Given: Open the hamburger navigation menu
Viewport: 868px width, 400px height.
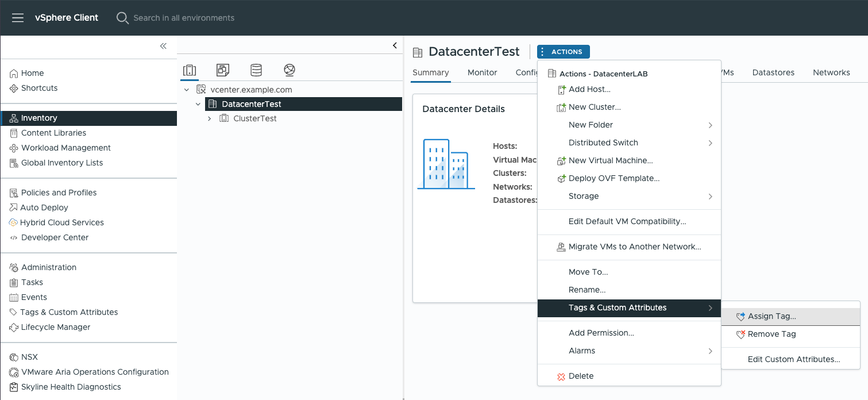Looking at the screenshot, I should coord(18,18).
